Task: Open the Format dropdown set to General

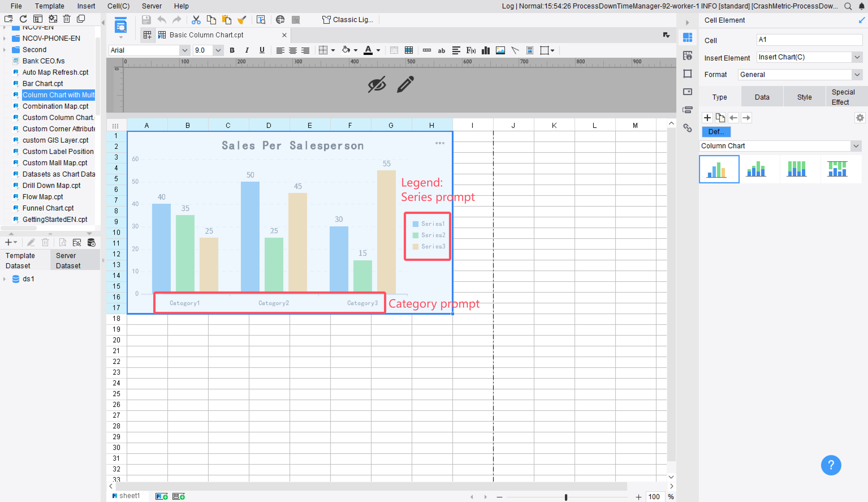Action: (857, 74)
